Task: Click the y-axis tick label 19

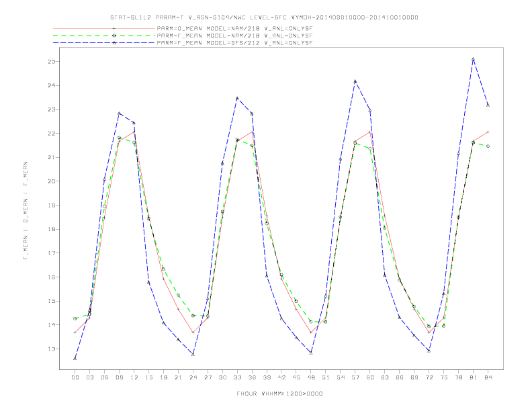Action: pyautogui.click(x=52, y=205)
